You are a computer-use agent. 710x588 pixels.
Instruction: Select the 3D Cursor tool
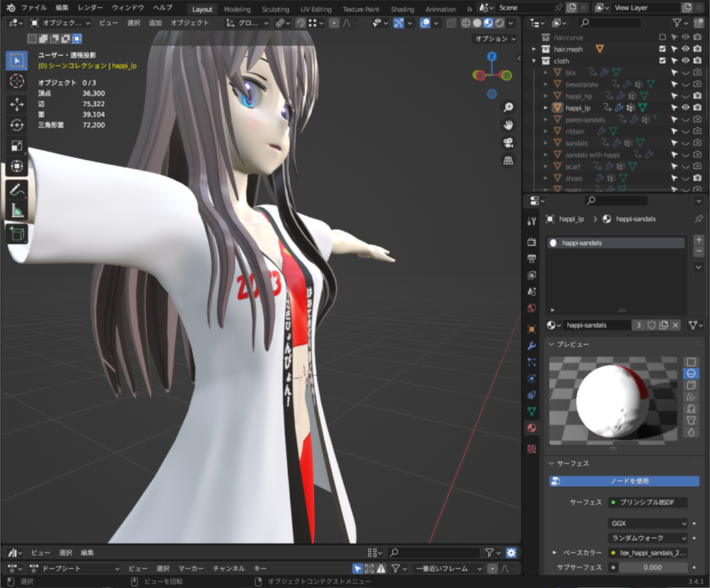[17, 81]
